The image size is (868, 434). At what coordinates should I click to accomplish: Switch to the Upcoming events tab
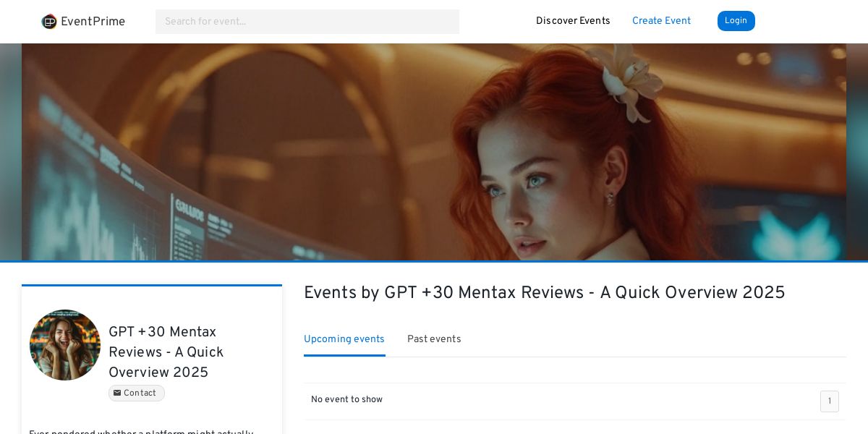[x=344, y=339]
